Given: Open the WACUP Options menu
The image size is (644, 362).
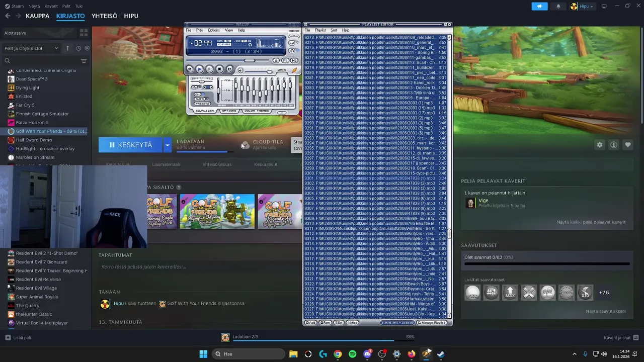Looking at the screenshot, I should [214, 30].
